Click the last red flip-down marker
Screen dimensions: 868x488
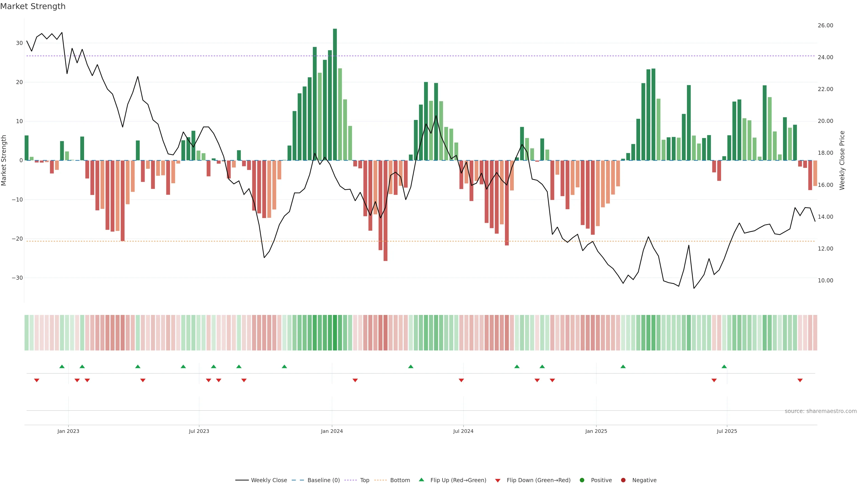click(x=800, y=380)
